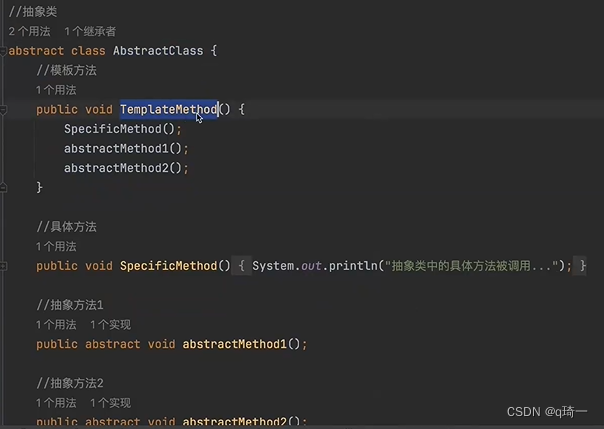Collapse the TemplateMethod body fold marker
604x429 pixels.
click(3, 110)
